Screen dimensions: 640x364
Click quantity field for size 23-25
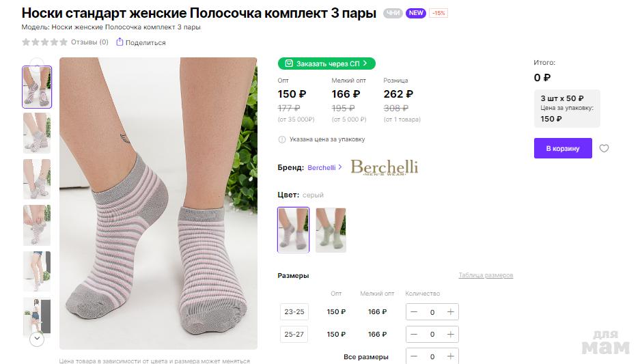pos(432,312)
